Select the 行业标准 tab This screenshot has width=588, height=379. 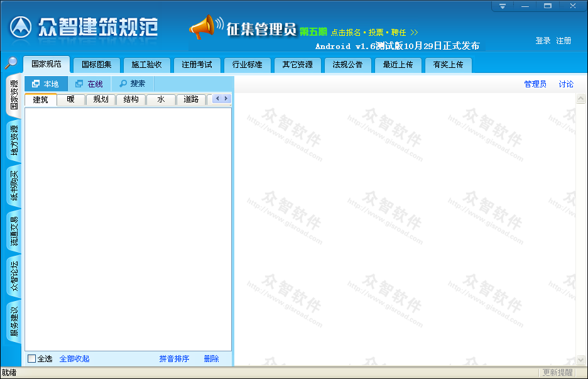click(247, 65)
